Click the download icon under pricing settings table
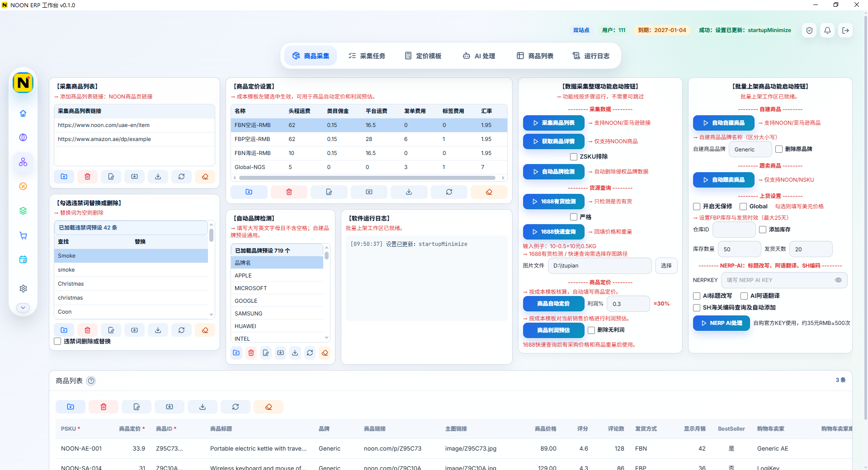The image size is (868, 470). pos(409,192)
